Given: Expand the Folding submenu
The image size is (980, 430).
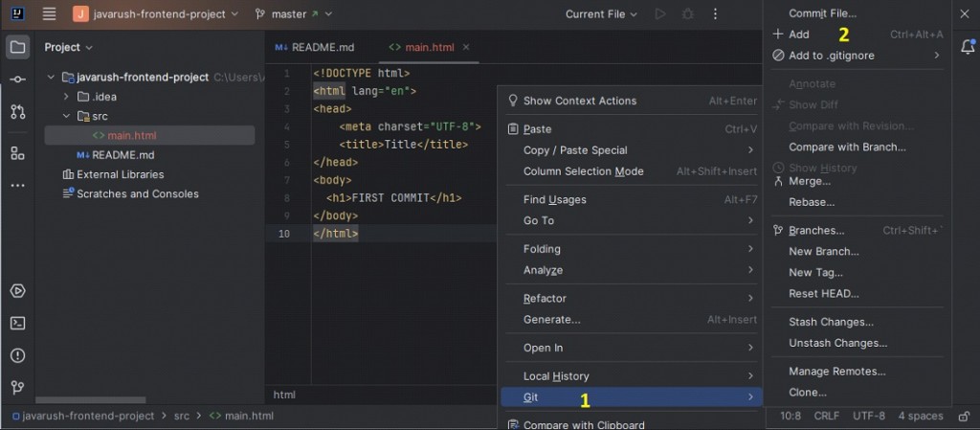Looking at the screenshot, I should (632, 249).
